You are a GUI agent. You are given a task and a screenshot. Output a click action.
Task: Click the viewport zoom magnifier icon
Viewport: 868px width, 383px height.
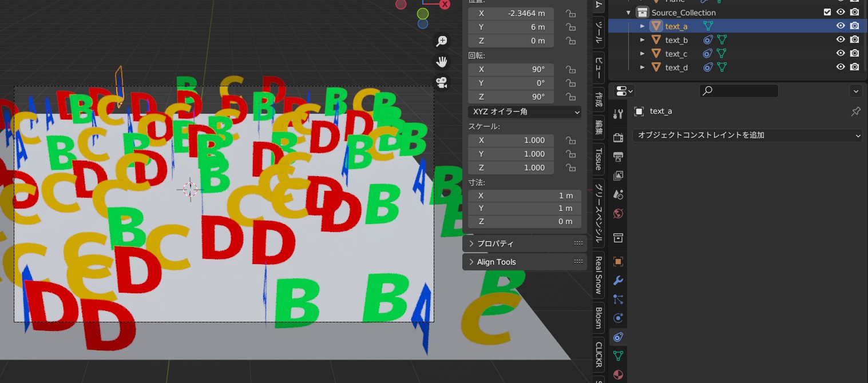click(x=442, y=41)
